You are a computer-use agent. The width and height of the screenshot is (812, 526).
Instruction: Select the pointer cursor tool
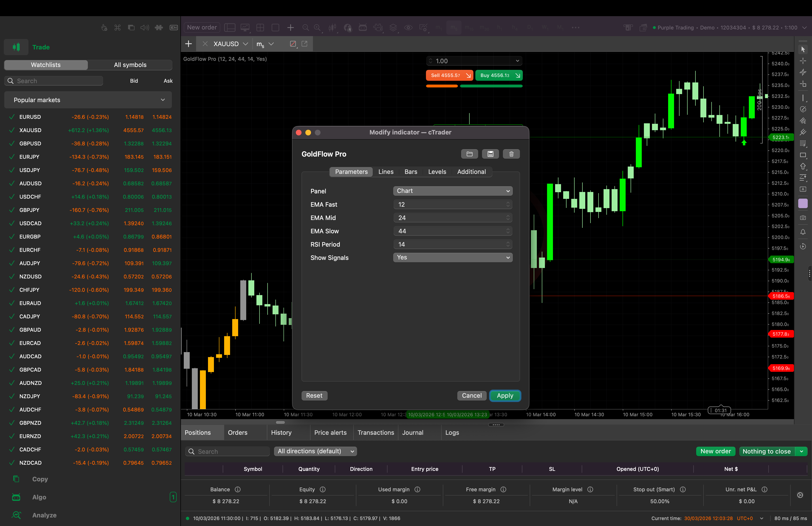click(x=803, y=50)
